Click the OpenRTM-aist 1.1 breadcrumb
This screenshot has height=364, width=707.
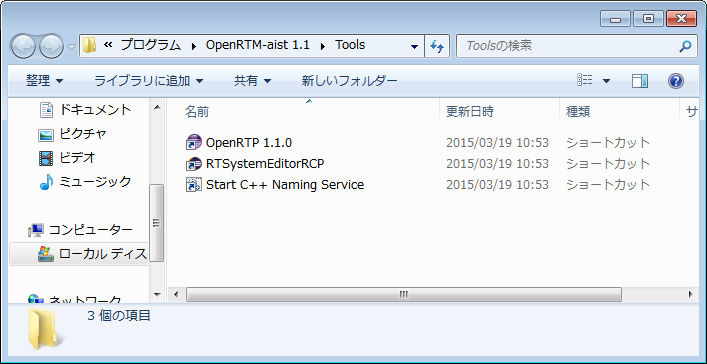[x=258, y=46]
